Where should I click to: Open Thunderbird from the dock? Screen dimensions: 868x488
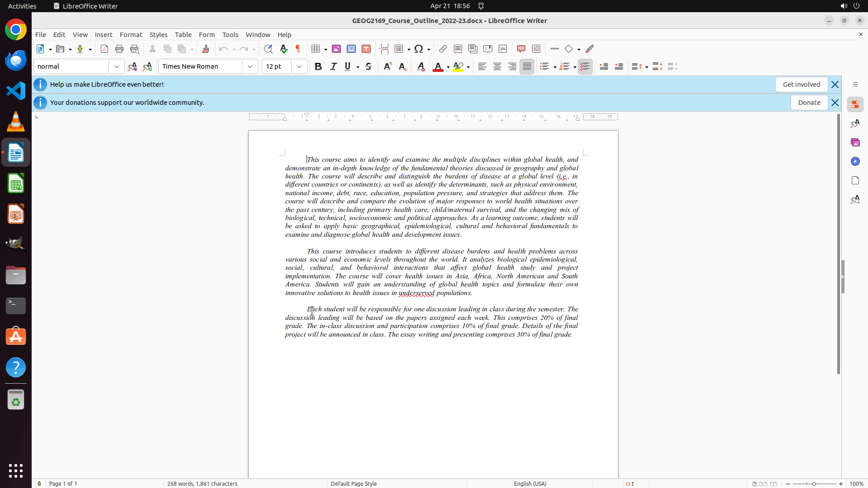[16, 60]
